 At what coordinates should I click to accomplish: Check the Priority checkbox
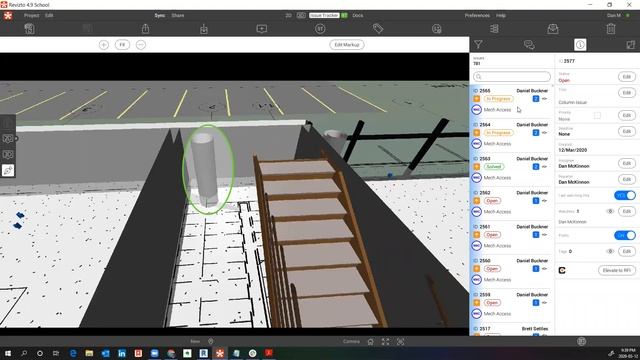tap(597, 116)
